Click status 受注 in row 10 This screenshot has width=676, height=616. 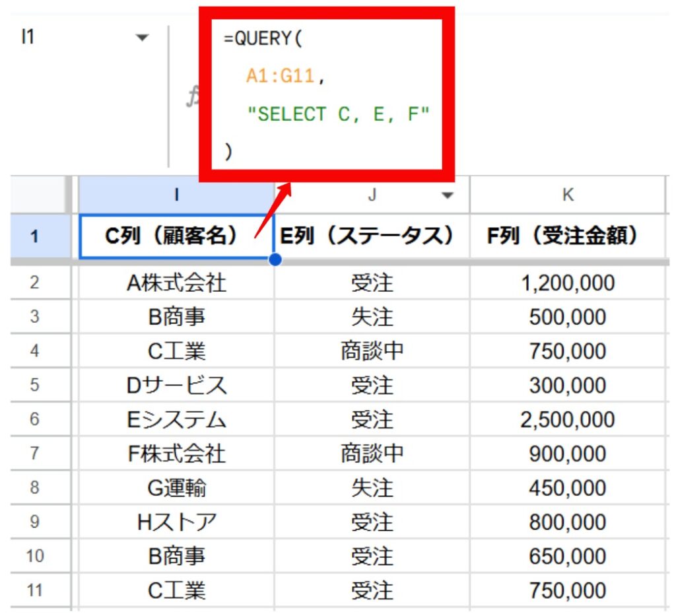372,556
